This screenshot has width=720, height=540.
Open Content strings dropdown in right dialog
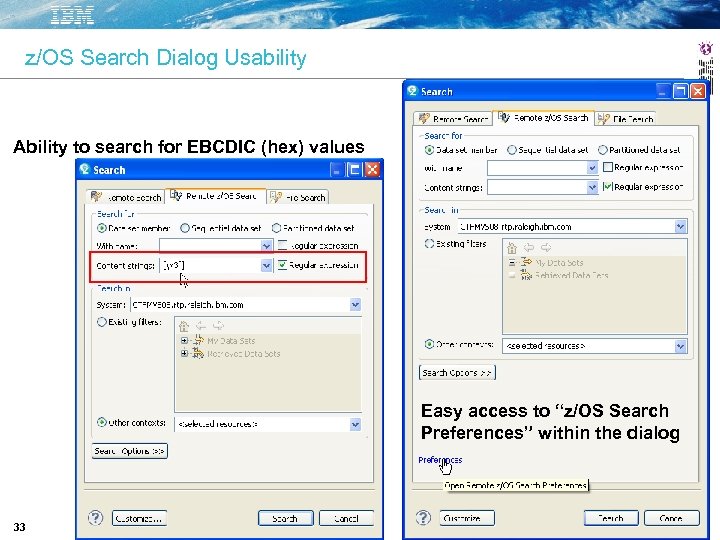(x=592, y=187)
